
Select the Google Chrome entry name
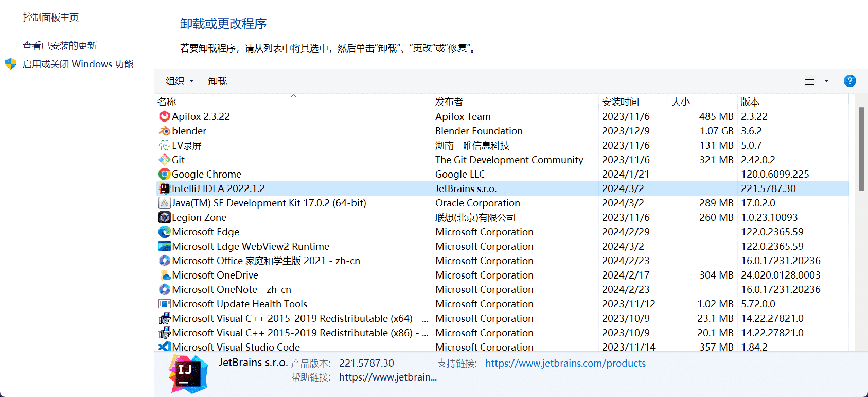206,174
